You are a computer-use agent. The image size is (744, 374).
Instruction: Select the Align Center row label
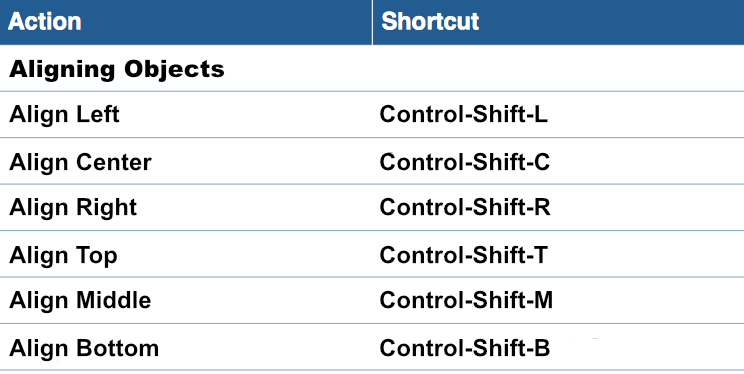80,162
